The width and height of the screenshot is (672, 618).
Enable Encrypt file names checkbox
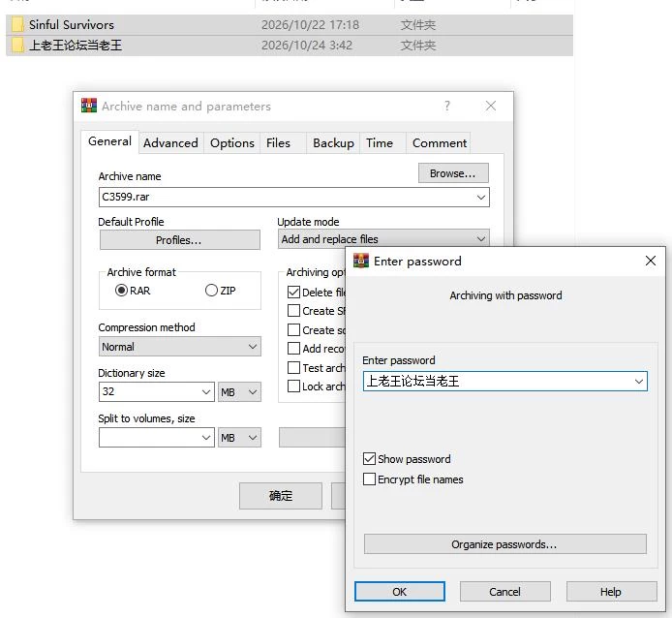point(369,479)
